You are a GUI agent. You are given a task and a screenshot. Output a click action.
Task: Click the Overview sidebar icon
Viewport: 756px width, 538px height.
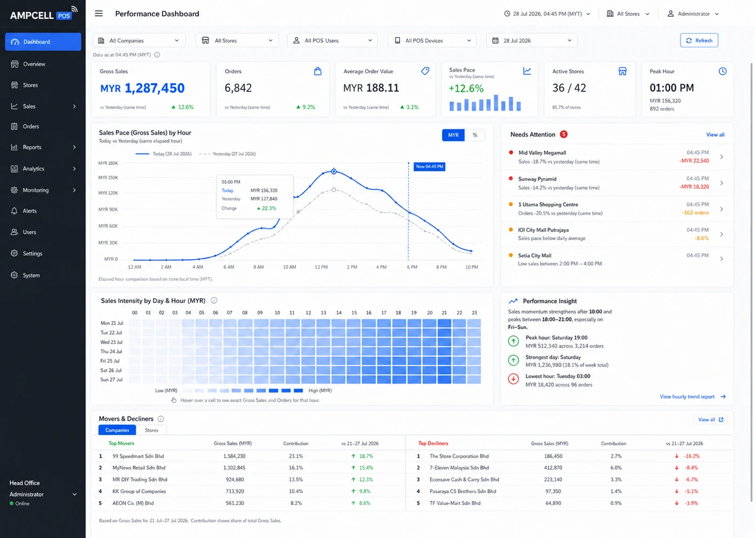[15, 64]
